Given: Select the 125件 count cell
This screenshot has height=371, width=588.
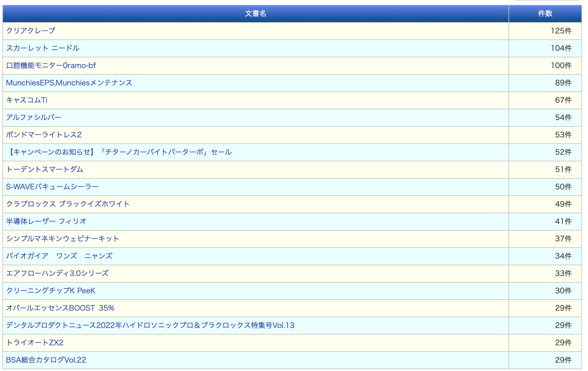Looking at the screenshot, I should pyautogui.click(x=545, y=31).
